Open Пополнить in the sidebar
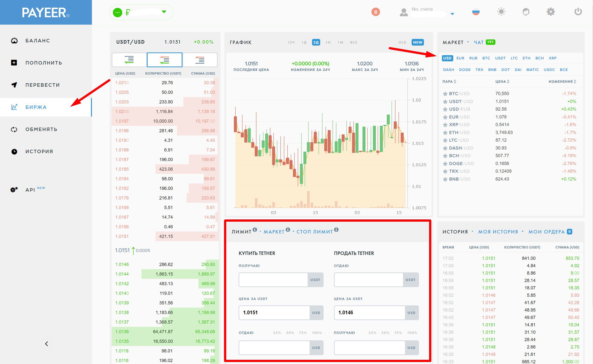Viewport: 593px width, 364px height. point(46,63)
